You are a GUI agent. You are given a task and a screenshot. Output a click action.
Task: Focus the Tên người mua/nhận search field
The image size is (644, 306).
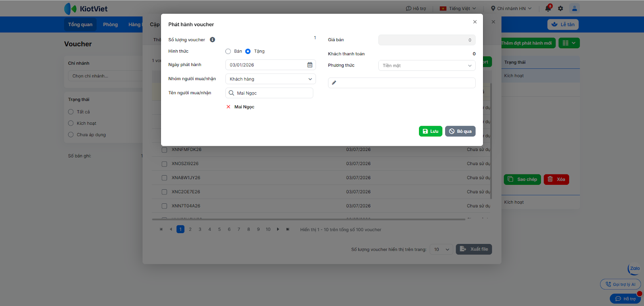coord(269,93)
